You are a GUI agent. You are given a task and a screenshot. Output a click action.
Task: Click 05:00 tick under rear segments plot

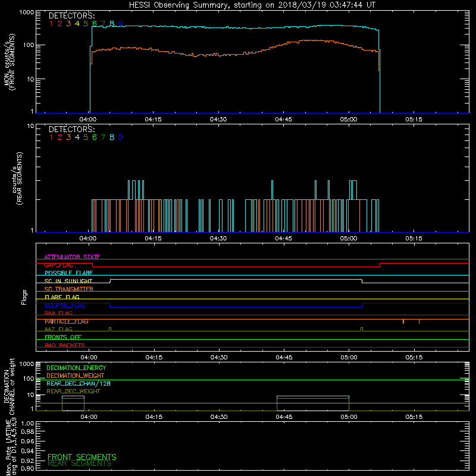349,239
